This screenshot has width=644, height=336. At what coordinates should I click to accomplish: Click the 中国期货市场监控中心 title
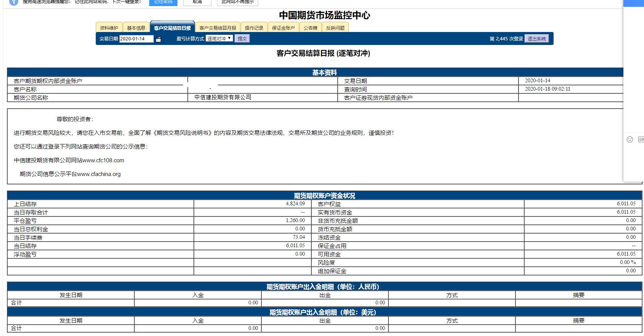[x=324, y=15]
